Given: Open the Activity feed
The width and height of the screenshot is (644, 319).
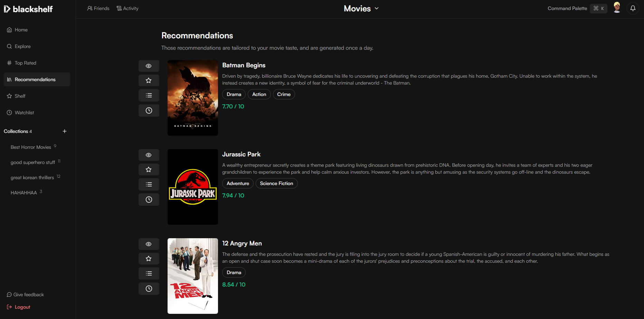Looking at the screenshot, I should [x=127, y=8].
